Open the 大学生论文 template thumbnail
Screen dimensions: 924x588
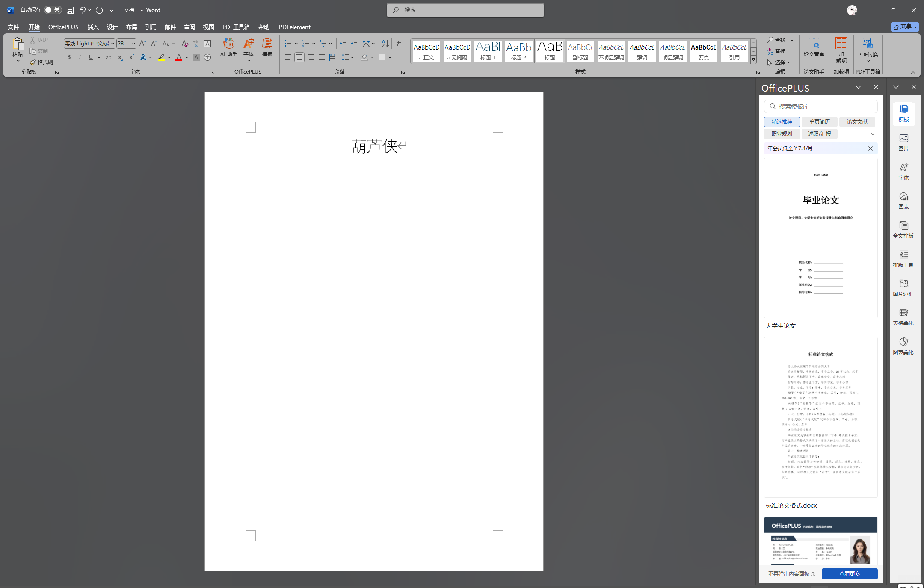click(x=820, y=238)
